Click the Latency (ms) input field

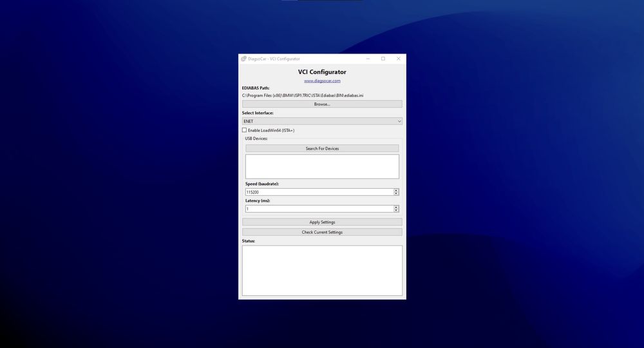(319, 209)
